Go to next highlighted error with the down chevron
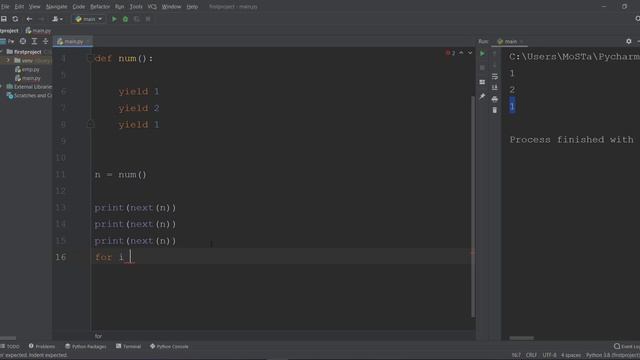The image size is (640, 360). (470, 53)
